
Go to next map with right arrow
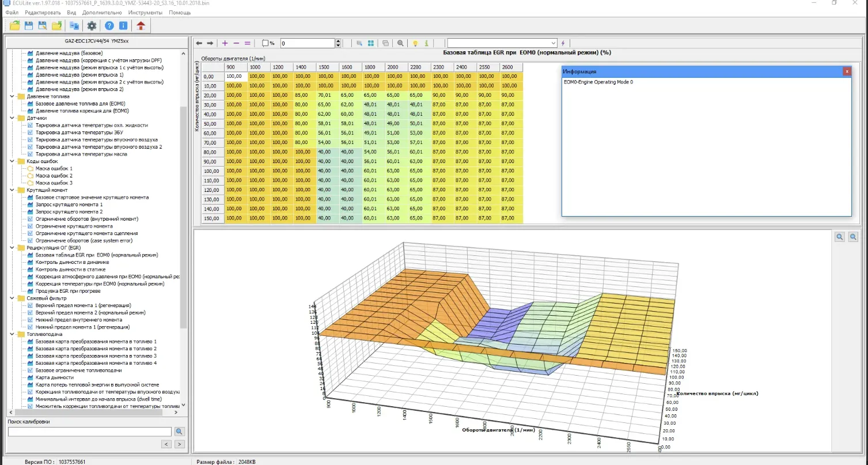tap(210, 43)
